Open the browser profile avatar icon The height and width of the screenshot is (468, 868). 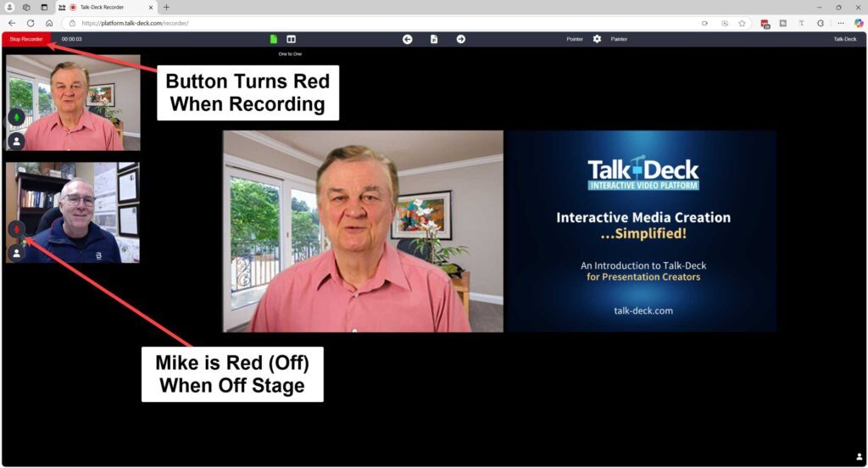[9, 7]
